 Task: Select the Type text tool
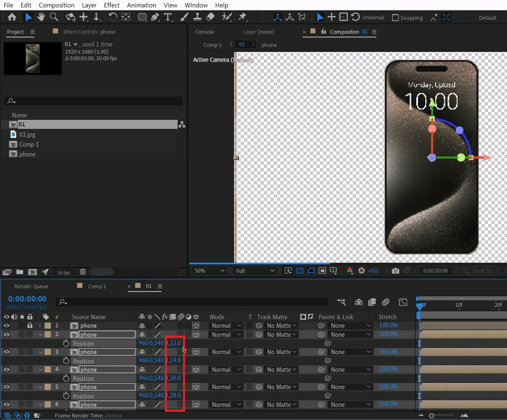(168, 17)
